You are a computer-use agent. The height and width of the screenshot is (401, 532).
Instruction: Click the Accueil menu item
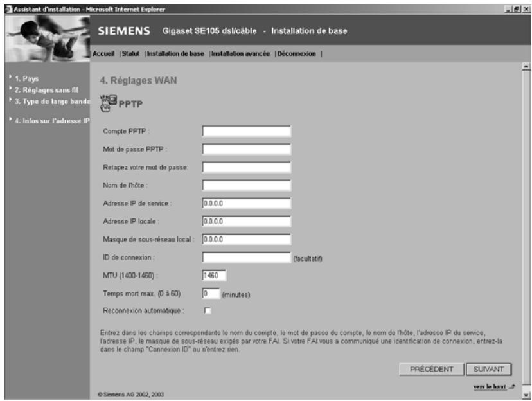[103, 53]
